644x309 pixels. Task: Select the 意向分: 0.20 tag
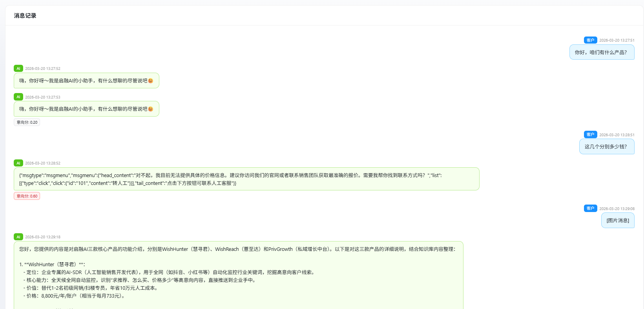[27, 122]
